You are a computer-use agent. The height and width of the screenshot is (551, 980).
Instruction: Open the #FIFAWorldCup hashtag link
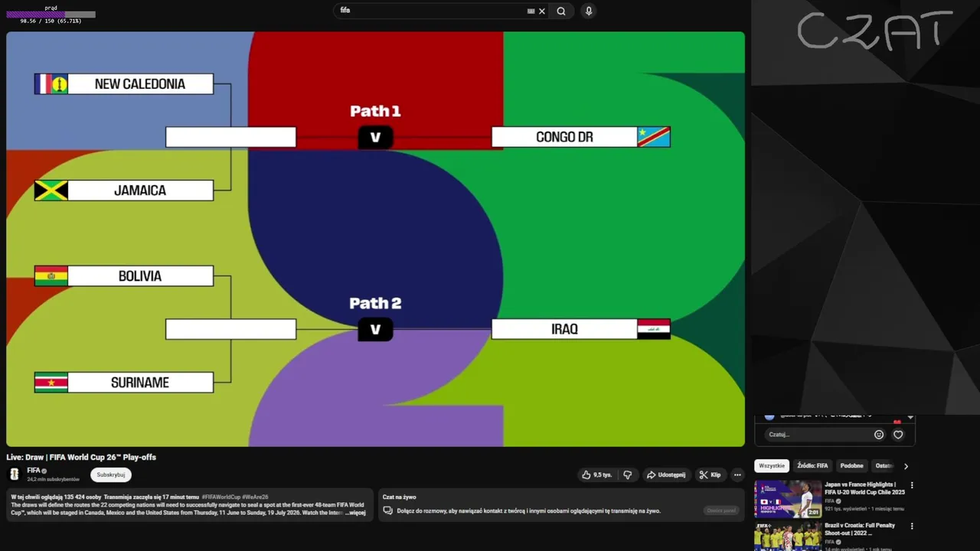(221, 497)
